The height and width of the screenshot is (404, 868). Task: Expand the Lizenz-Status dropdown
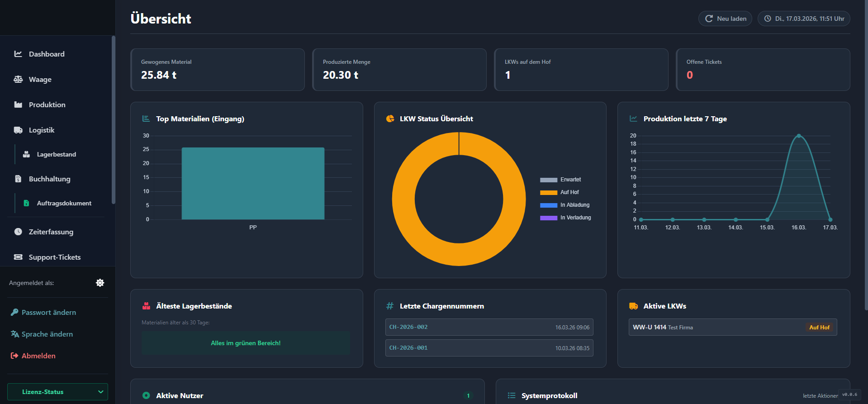coord(57,392)
